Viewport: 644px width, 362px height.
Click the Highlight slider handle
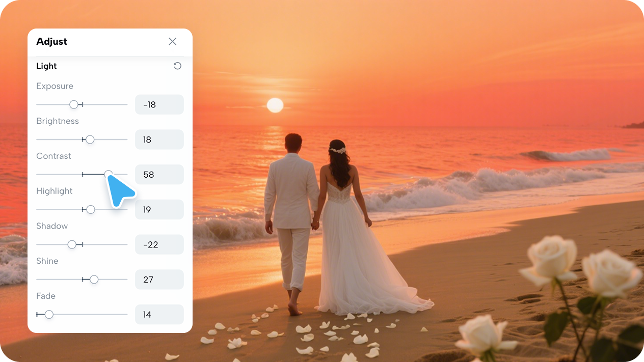click(91, 209)
